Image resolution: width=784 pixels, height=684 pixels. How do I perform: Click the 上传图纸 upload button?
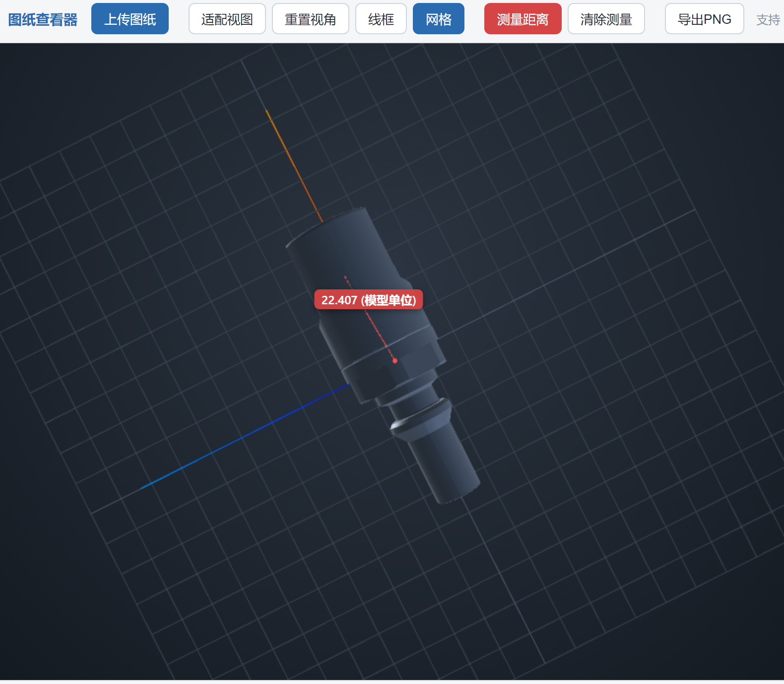130,19
